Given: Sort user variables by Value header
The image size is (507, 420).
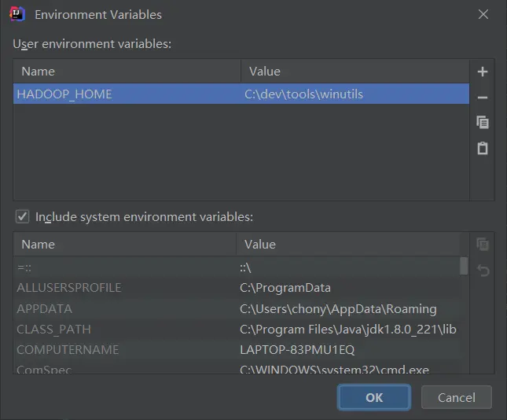Looking at the screenshot, I should point(355,72).
